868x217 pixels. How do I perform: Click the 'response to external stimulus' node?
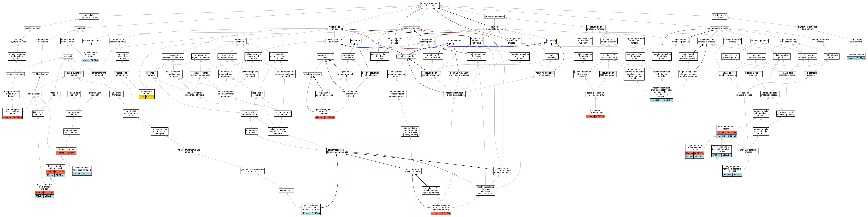pyautogui.click(x=118, y=41)
